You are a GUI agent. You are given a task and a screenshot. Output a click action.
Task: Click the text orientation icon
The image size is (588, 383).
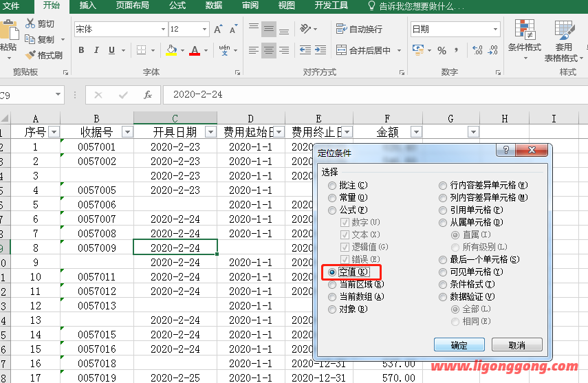(305, 29)
